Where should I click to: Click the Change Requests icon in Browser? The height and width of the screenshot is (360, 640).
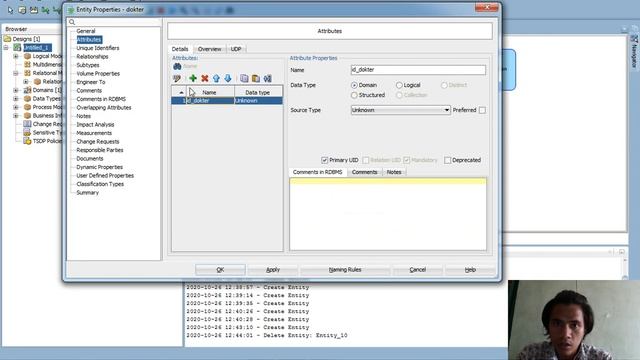pos(27,124)
